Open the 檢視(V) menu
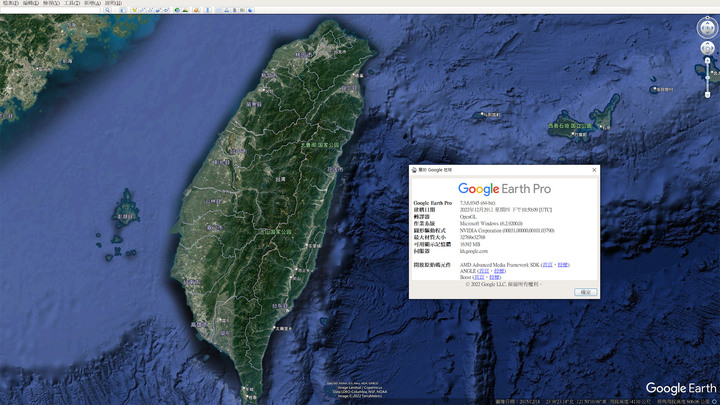Viewport: 720px width, 405px height. tap(51, 3)
